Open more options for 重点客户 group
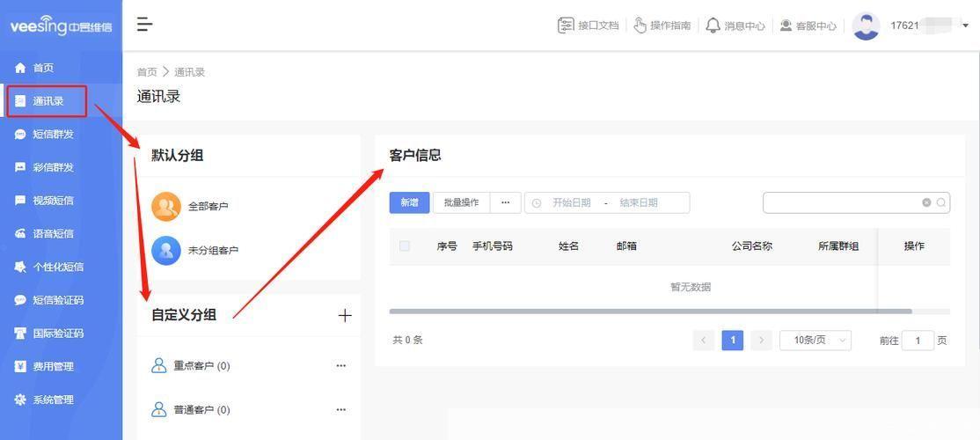The image size is (980, 440). [341, 366]
